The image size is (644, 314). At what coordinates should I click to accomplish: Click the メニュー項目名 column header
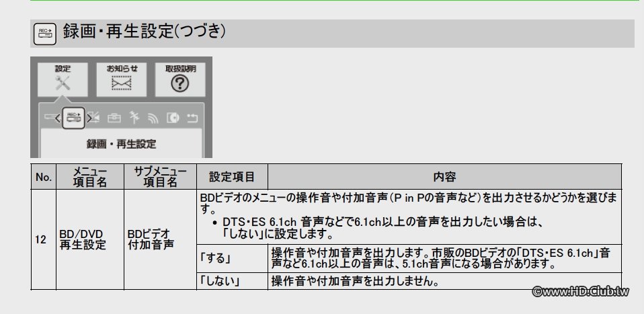tap(90, 177)
